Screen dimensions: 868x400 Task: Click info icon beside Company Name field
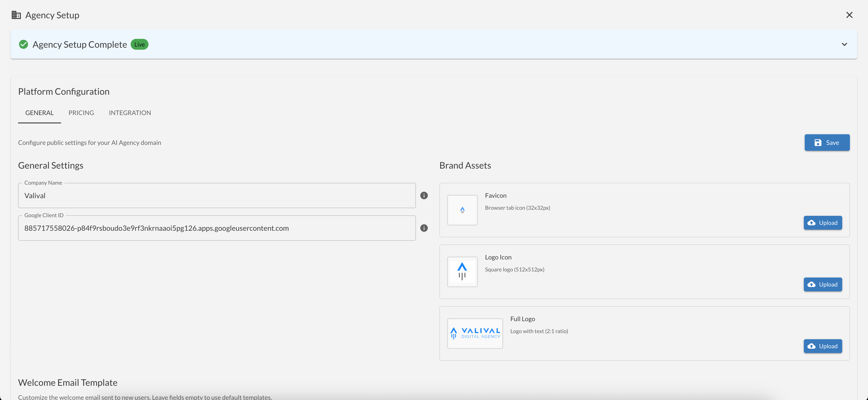coord(424,195)
